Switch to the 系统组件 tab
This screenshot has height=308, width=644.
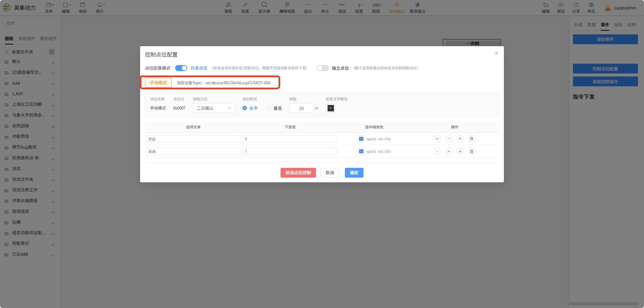27,39
